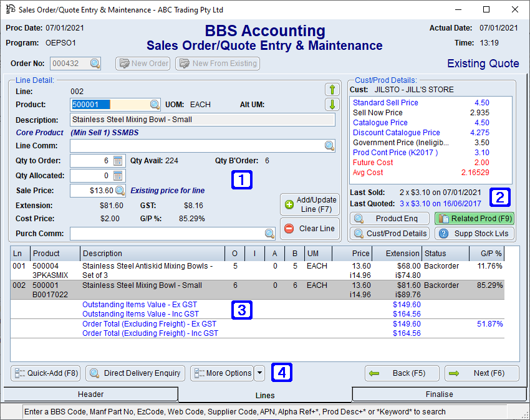Viewport: 530px width, 420px height.
Task: Click the Purch Comm lookup magnifier
Action: 268,233
